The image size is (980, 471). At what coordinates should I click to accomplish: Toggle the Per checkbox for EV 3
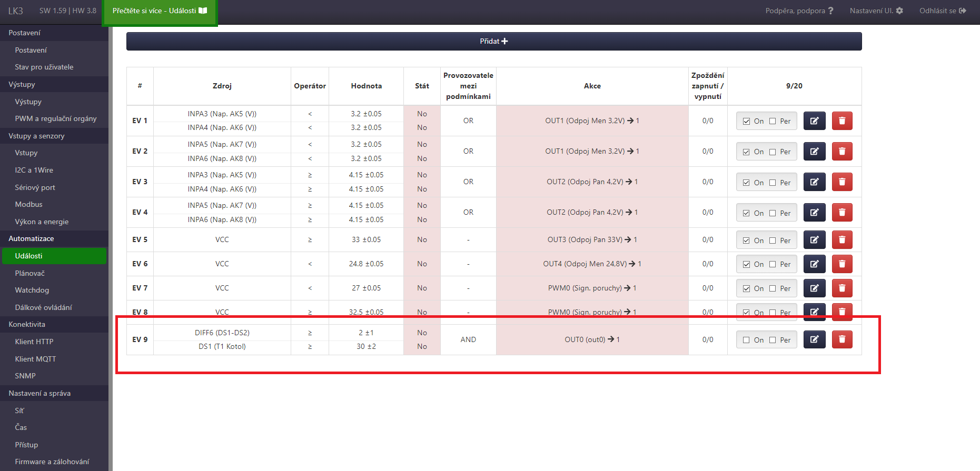(773, 183)
